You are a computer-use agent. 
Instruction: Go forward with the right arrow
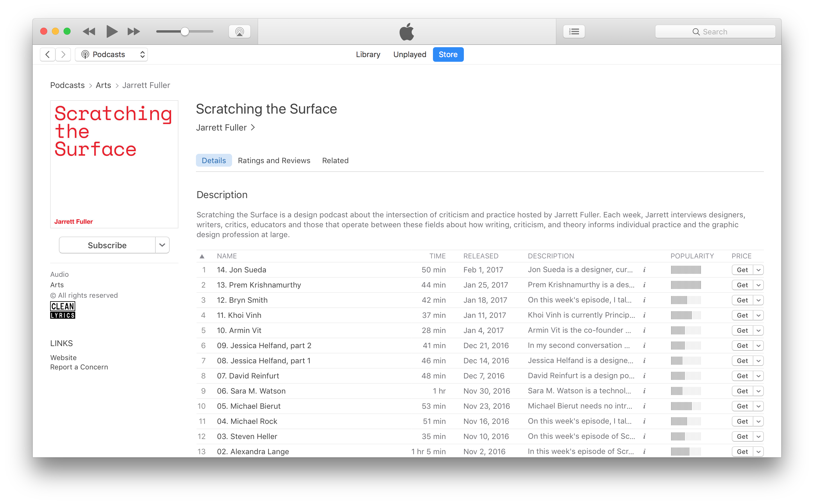[63, 54]
